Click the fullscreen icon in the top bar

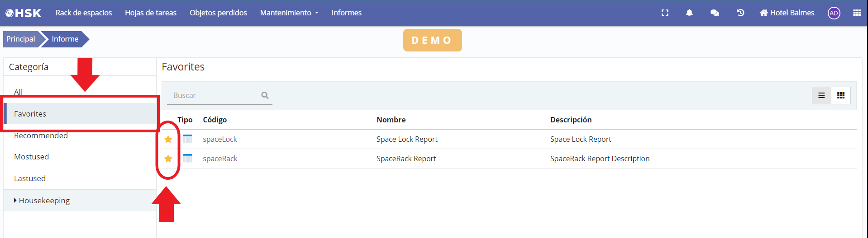pyautogui.click(x=665, y=13)
